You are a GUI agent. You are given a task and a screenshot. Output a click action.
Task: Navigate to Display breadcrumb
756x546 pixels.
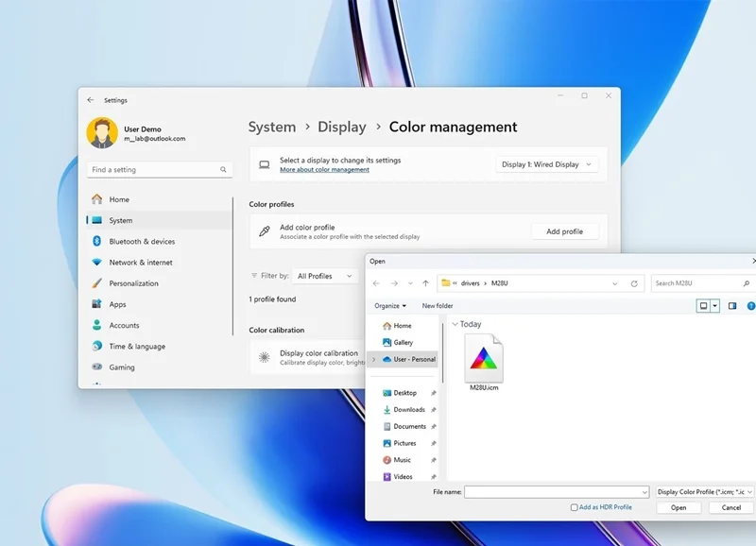[342, 127]
